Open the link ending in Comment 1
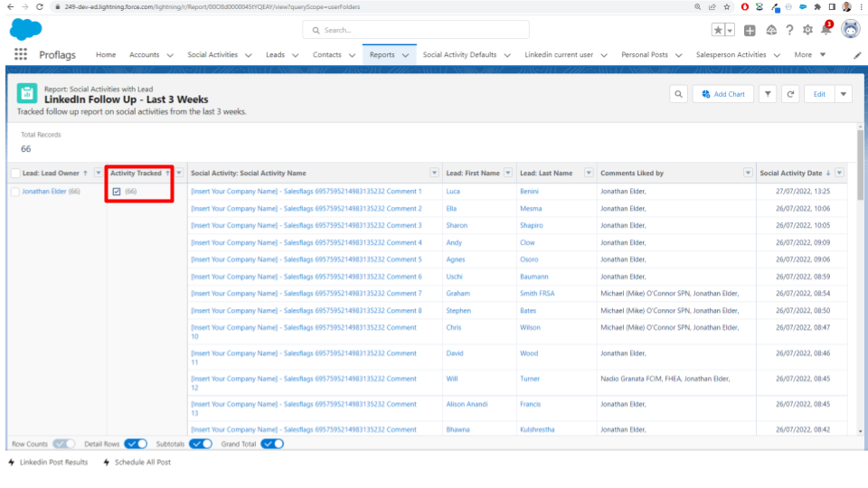Image resolution: width=868 pixels, height=488 pixels. coord(307,192)
